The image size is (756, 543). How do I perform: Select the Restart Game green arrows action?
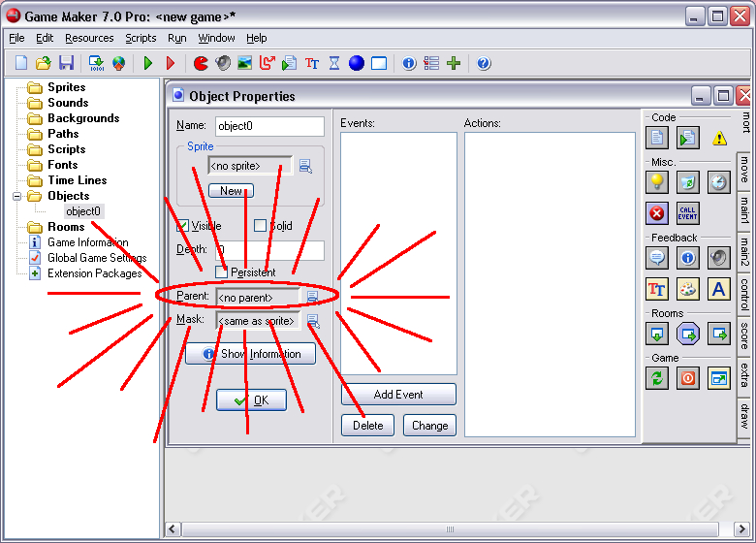[658, 379]
